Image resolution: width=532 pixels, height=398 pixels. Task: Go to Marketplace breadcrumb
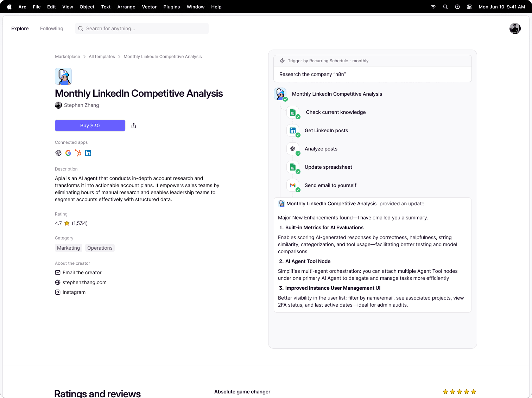click(x=68, y=57)
